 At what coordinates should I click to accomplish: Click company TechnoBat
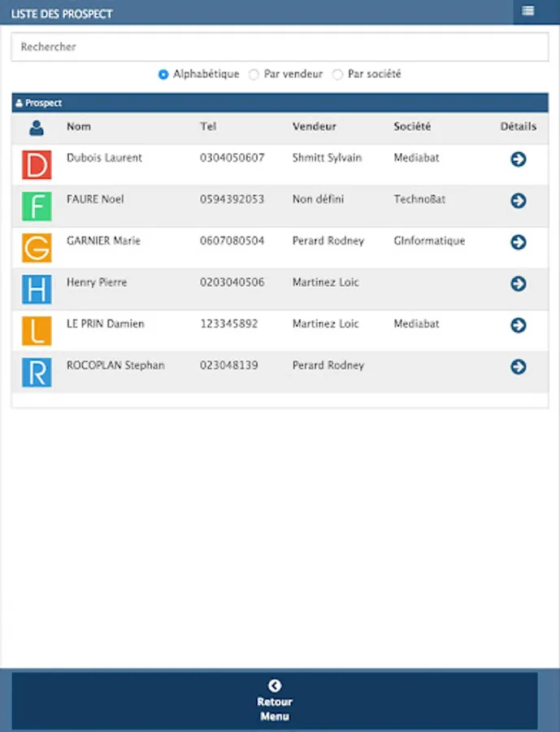point(419,199)
